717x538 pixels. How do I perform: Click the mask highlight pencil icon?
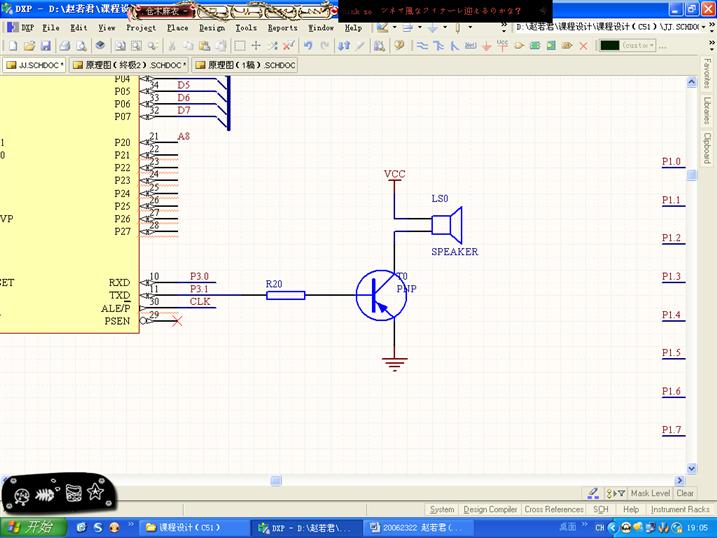point(593,493)
